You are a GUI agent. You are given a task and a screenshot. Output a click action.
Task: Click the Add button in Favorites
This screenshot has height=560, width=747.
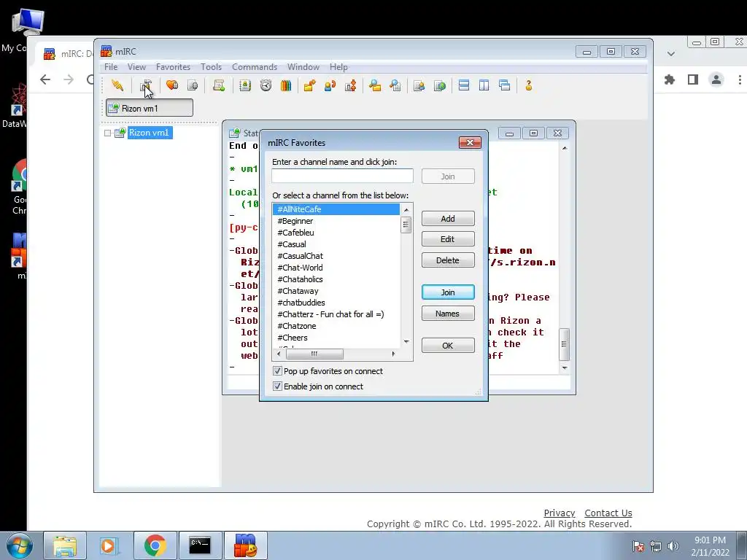[x=448, y=219]
